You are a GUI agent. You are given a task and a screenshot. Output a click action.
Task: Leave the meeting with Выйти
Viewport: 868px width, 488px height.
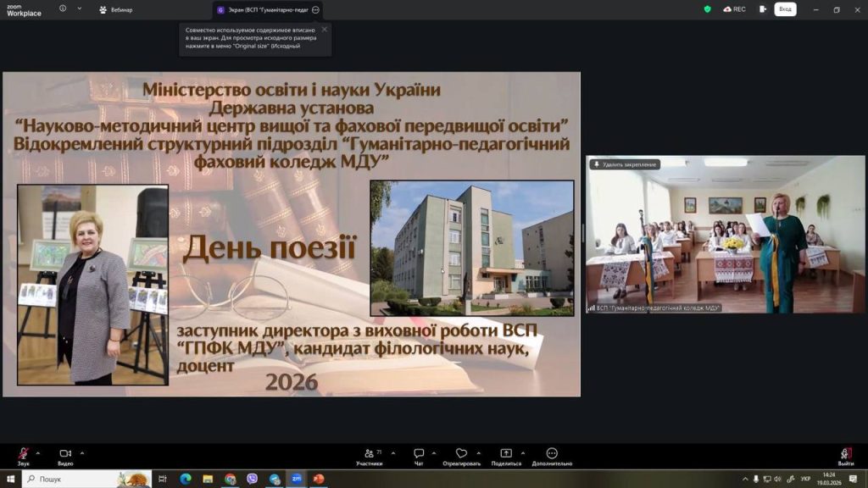pos(845,454)
